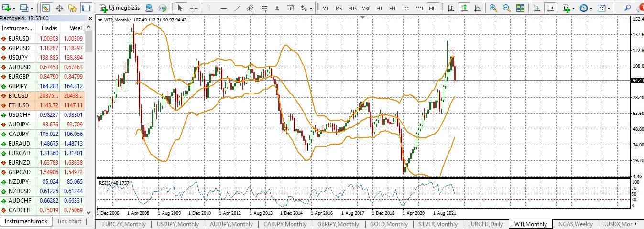This screenshot has width=644, height=229.
Task: Switch to the GOLD,Monthly chart tab
Action: (388, 224)
